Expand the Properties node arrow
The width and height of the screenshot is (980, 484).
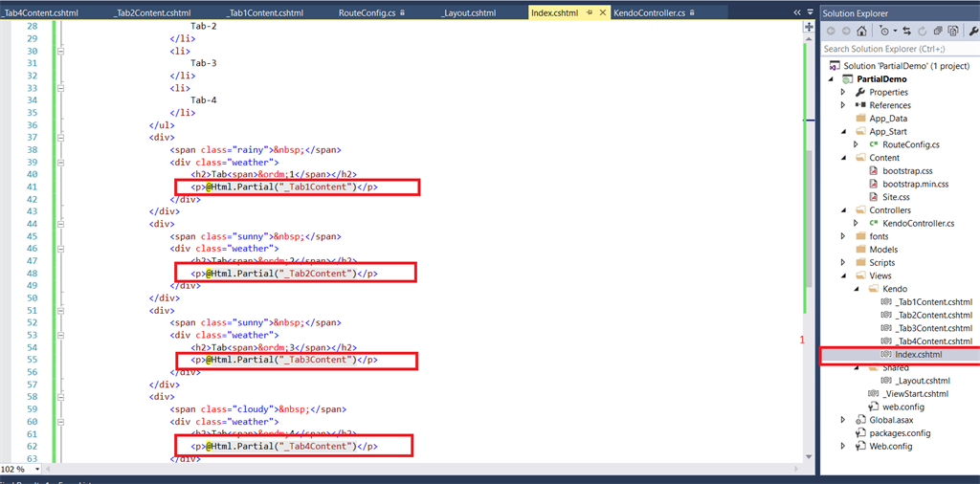click(x=843, y=93)
